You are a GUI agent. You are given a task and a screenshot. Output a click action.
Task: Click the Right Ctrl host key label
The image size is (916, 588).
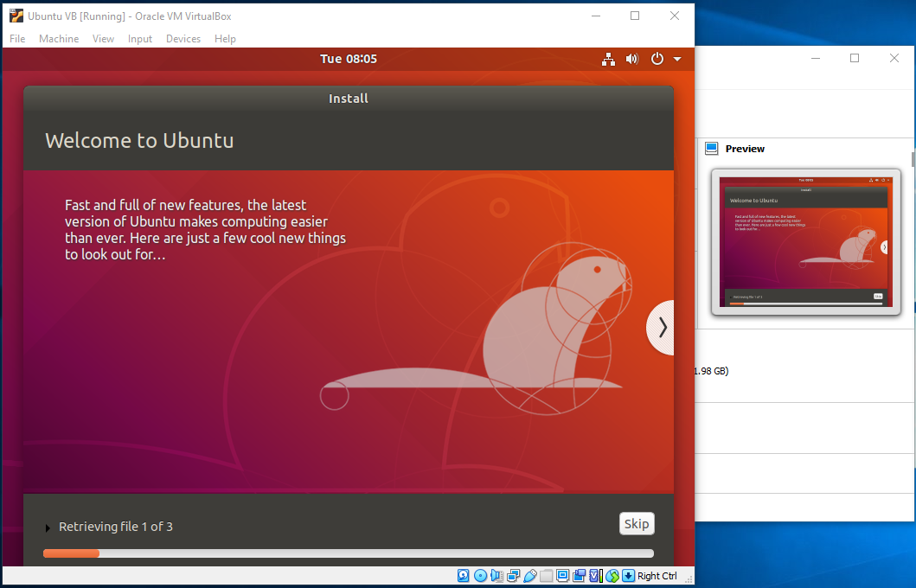point(657,576)
